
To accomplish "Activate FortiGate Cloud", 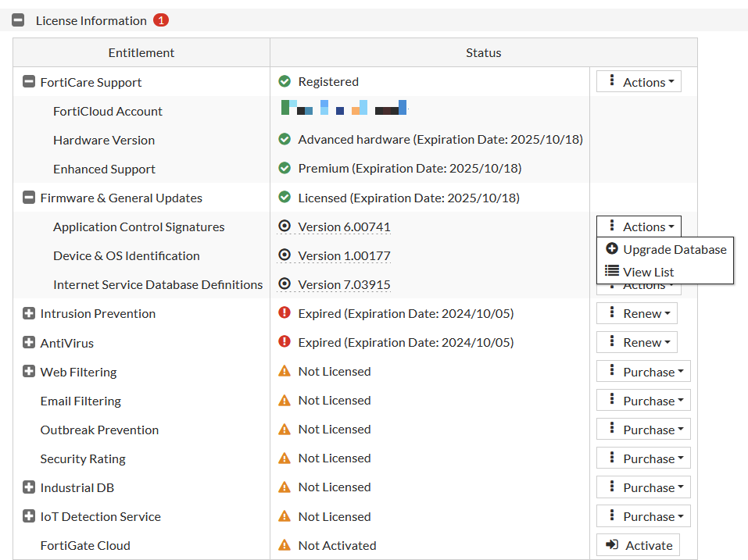I will [639, 544].
